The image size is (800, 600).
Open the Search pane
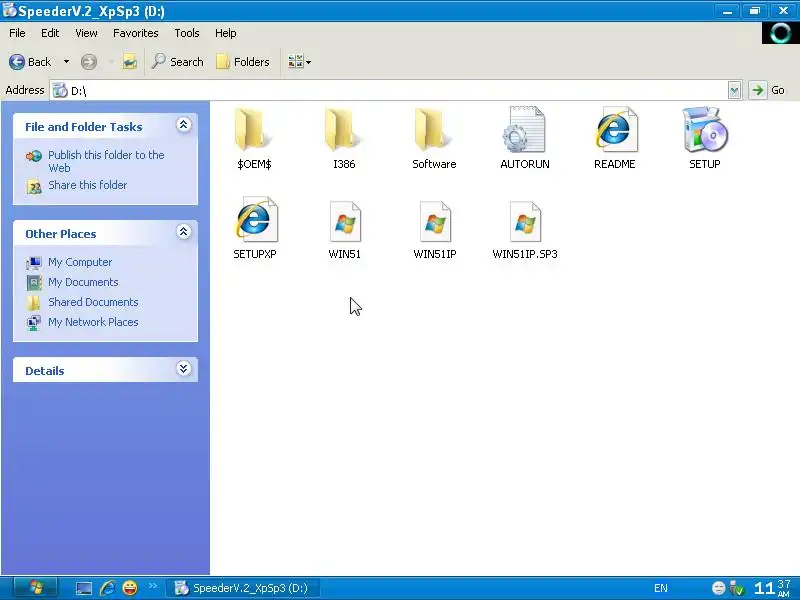click(178, 62)
